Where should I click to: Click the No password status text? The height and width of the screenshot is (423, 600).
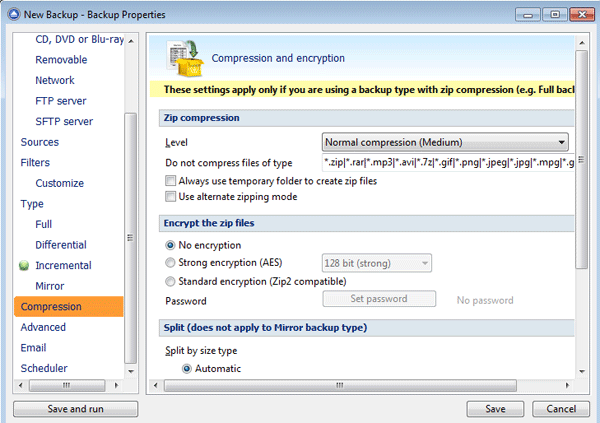pos(485,301)
